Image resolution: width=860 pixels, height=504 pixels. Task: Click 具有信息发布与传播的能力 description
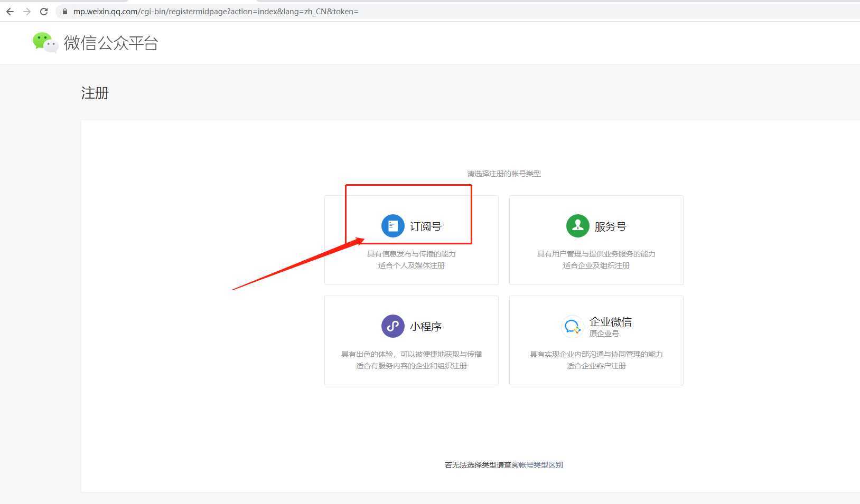(x=412, y=254)
